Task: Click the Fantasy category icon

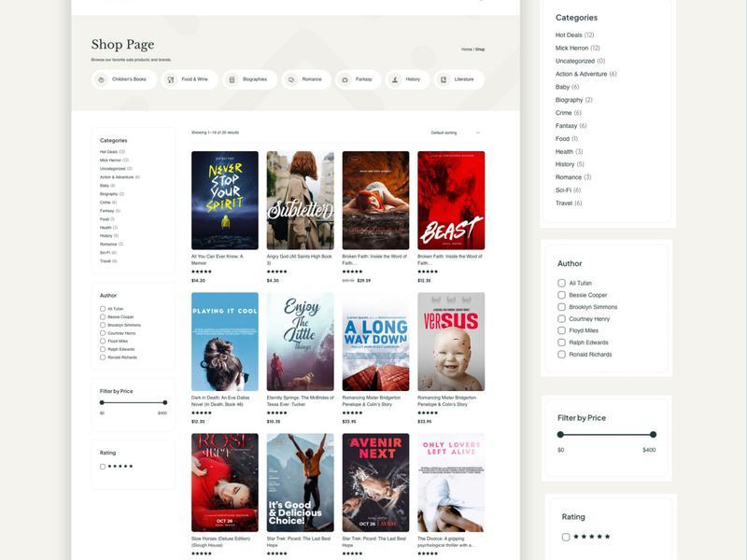Action: click(x=345, y=80)
